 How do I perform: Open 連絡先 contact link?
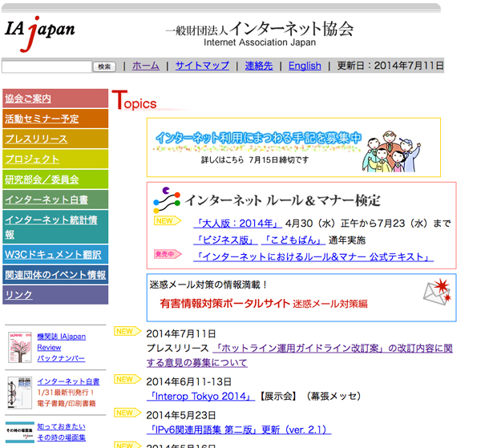[x=258, y=66]
